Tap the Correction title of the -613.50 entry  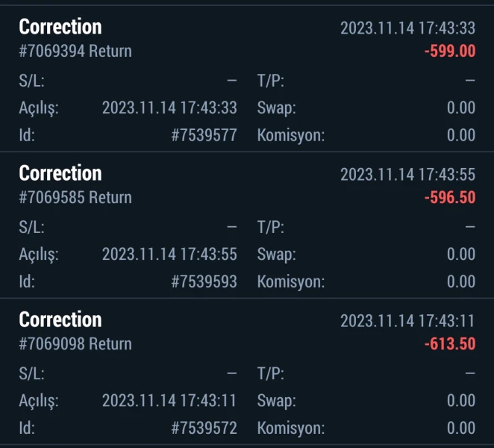pyautogui.click(x=60, y=320)
